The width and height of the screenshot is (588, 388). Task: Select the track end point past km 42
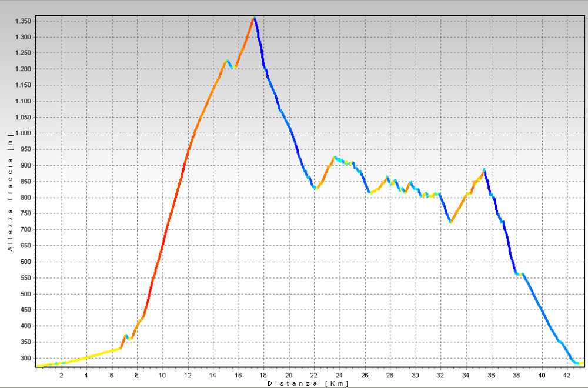click(581, 363)
